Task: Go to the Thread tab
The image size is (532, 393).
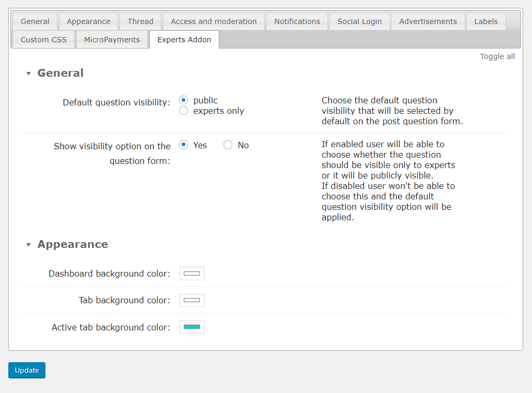Action: (140, 21)
